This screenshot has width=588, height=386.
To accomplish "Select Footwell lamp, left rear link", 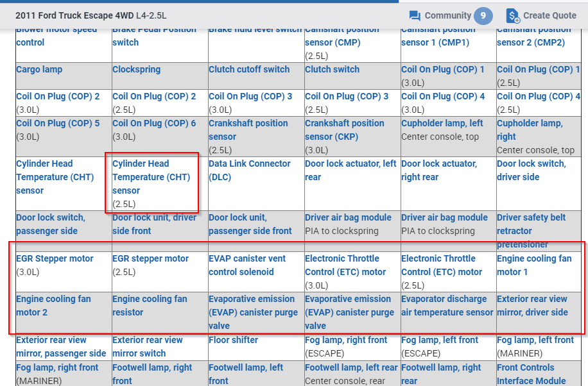I will [351, 367].
